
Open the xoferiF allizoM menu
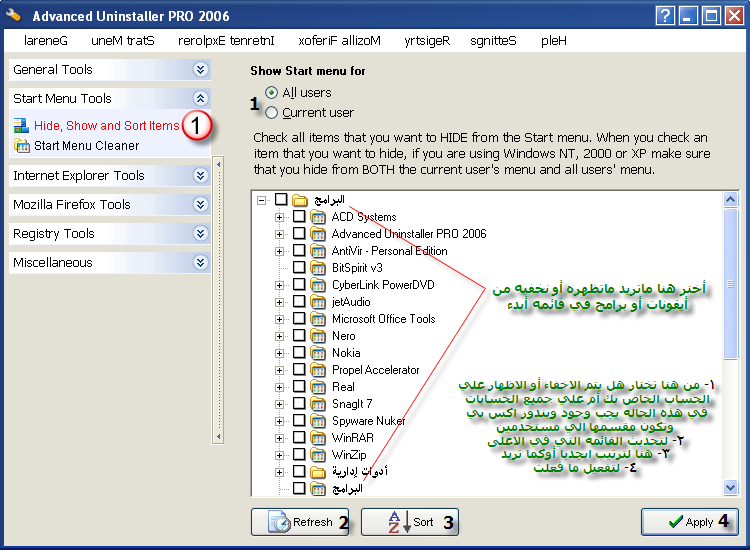(x=340, y=41)
